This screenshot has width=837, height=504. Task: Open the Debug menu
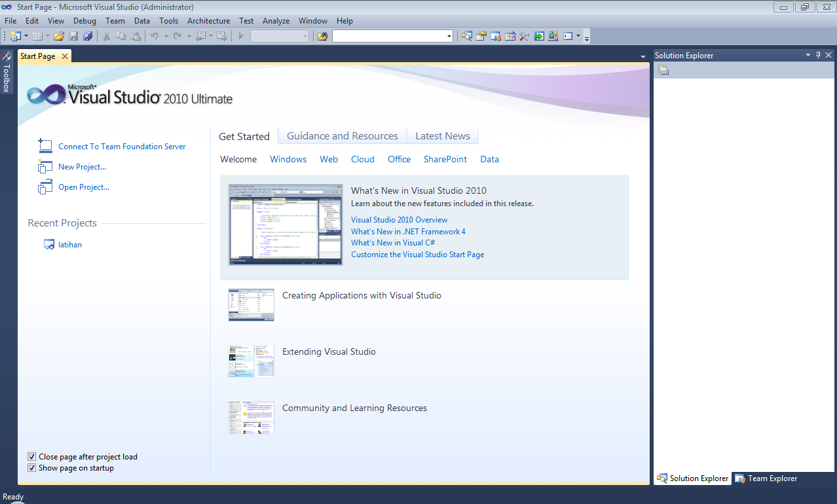tap(84, 21)
